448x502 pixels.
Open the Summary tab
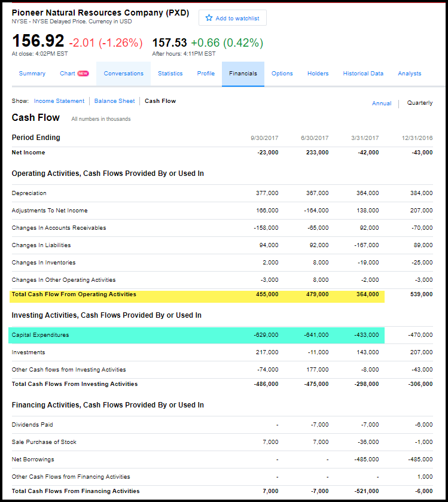[32, 74]
